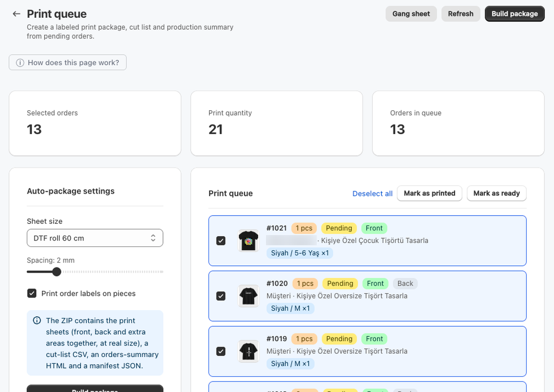554x392 pixels.
Task: Click Pending badge on order #1020
Action: (x=340, y=284)
